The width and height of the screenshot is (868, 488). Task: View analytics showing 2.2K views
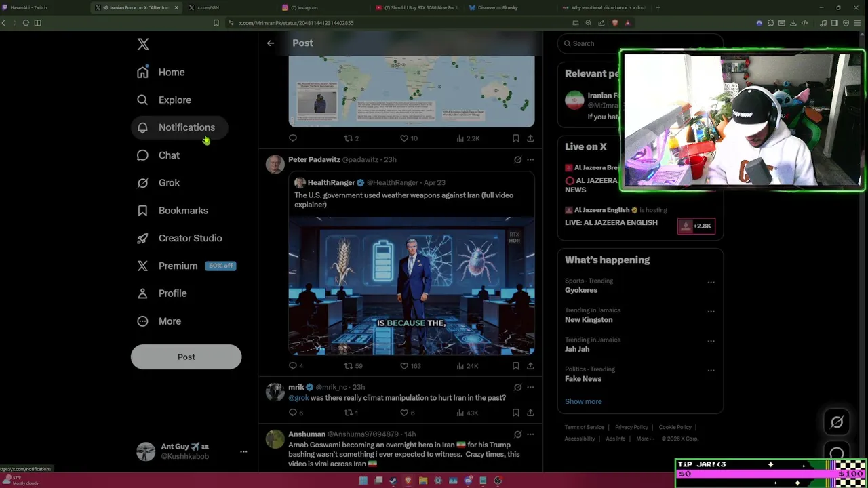[468, 138]
